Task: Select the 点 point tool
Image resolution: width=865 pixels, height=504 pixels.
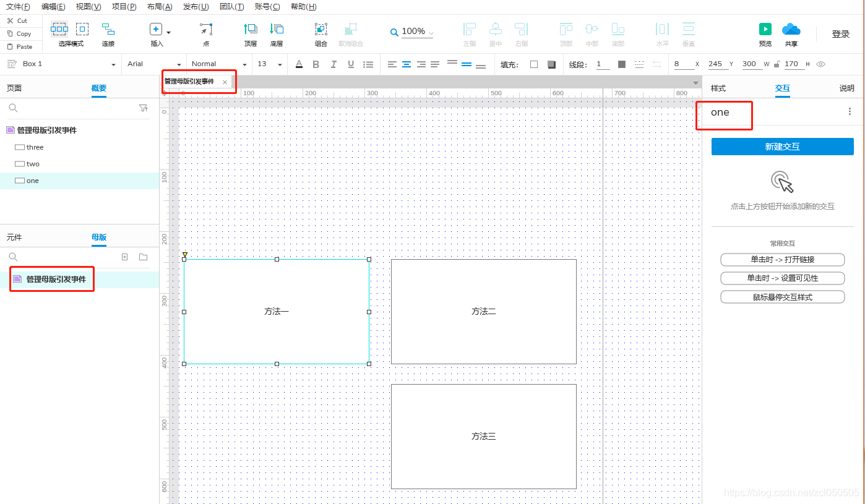Action: pyautogui.click(x=206, y=29)
